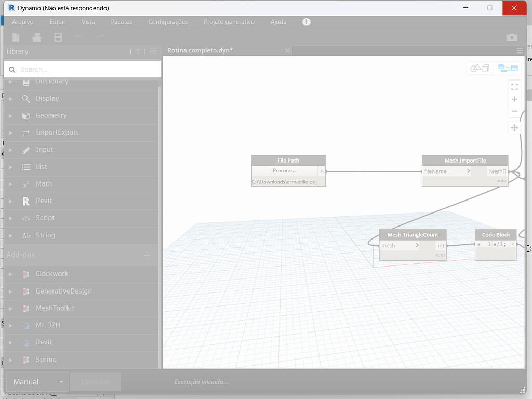Click the zoom in plus icon
Image resolution: width=532 pixels, height=399 pixels.
514,99
